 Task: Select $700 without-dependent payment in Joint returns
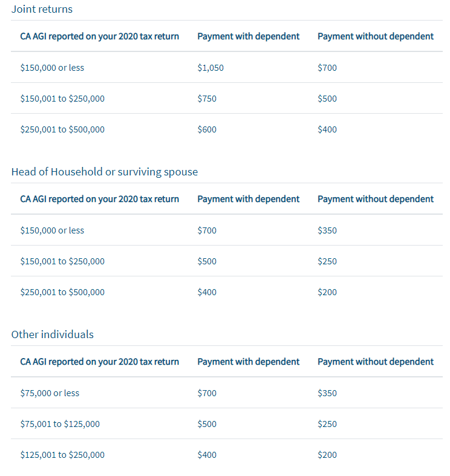point(327,68)
